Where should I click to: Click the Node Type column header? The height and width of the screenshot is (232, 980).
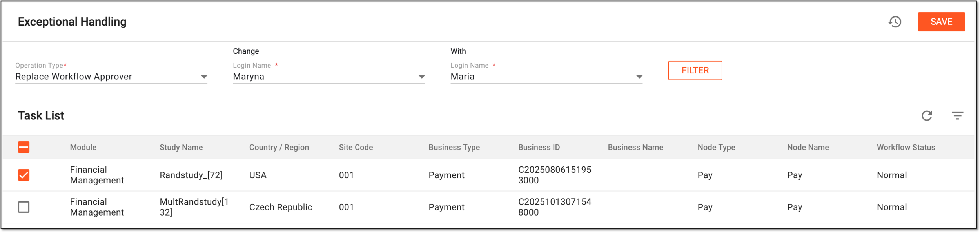[716, 147]
